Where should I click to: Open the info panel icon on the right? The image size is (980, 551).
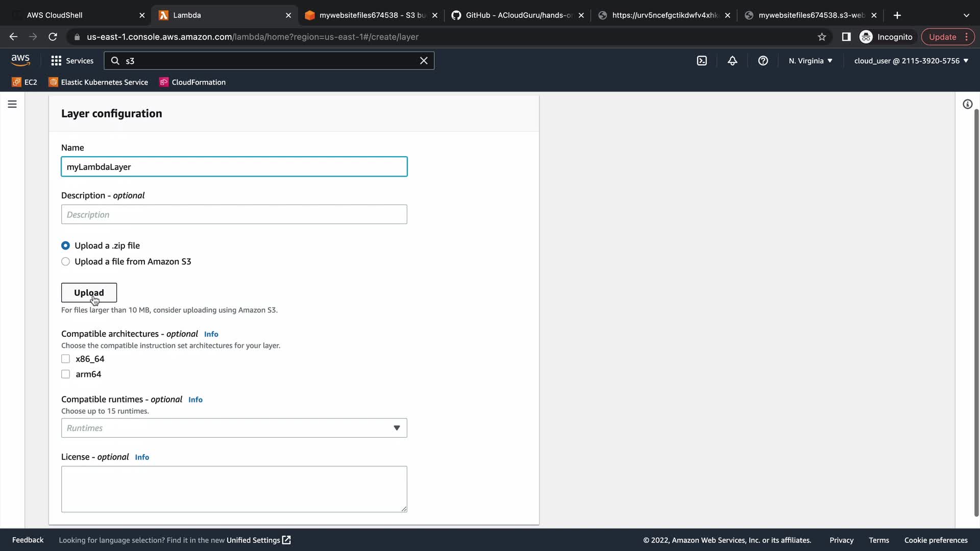pos(967,104)
